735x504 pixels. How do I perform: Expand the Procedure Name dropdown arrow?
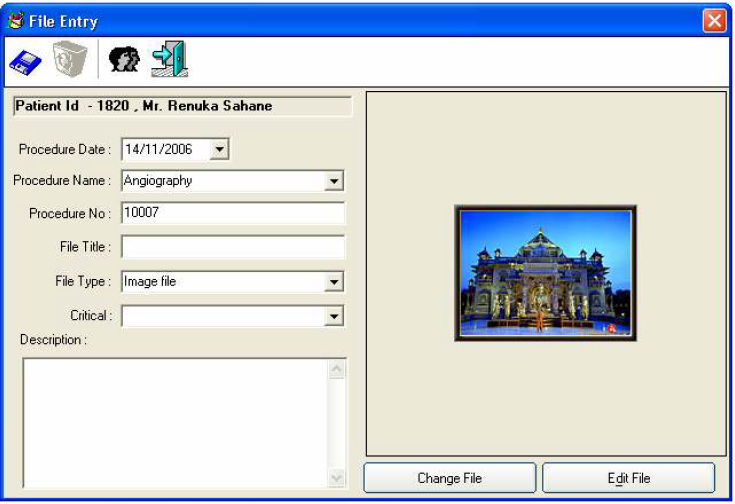(335, 182)
